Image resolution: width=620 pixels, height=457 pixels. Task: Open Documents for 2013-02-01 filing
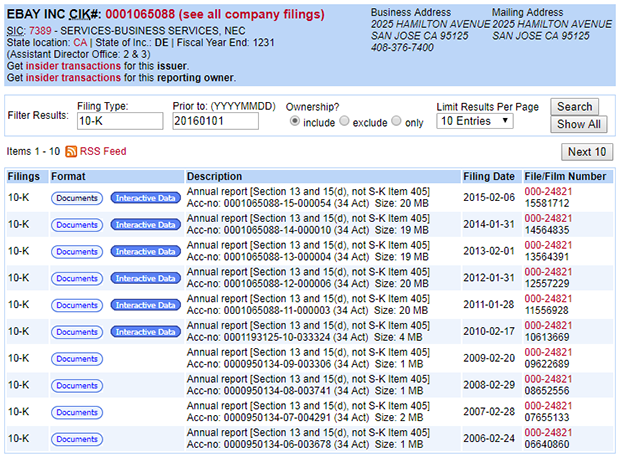click(x=77, y=252)
